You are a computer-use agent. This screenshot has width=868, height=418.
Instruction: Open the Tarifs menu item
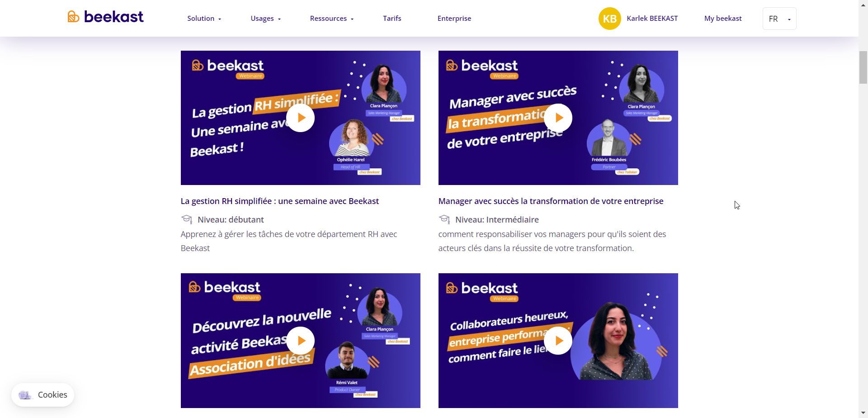(x=392, y=19)
